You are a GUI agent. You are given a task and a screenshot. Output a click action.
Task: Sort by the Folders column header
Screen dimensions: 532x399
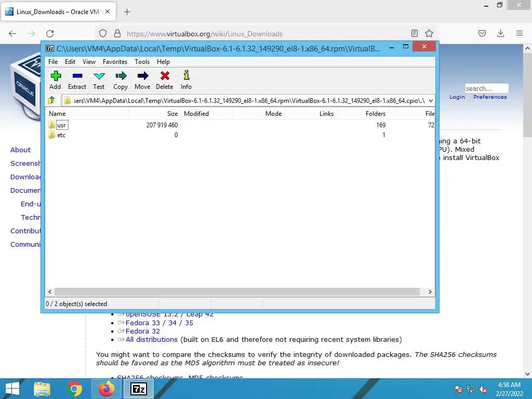(362, 114)
